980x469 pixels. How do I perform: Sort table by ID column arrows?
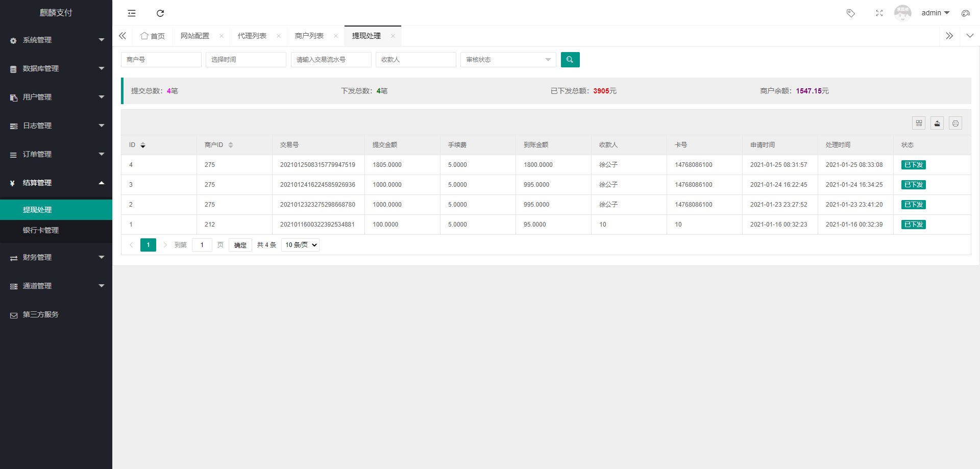[143, 145]
